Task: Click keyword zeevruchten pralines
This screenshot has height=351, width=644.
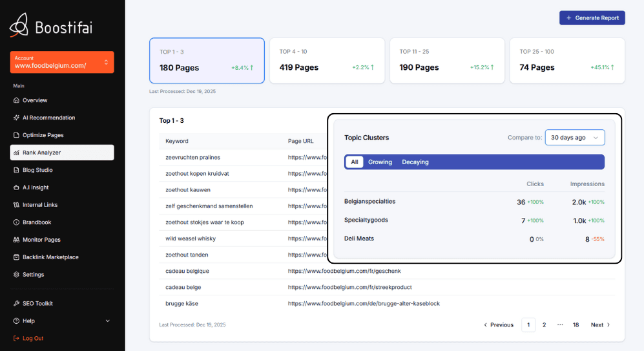Action: pyautogui.click(x=192, y=158)
